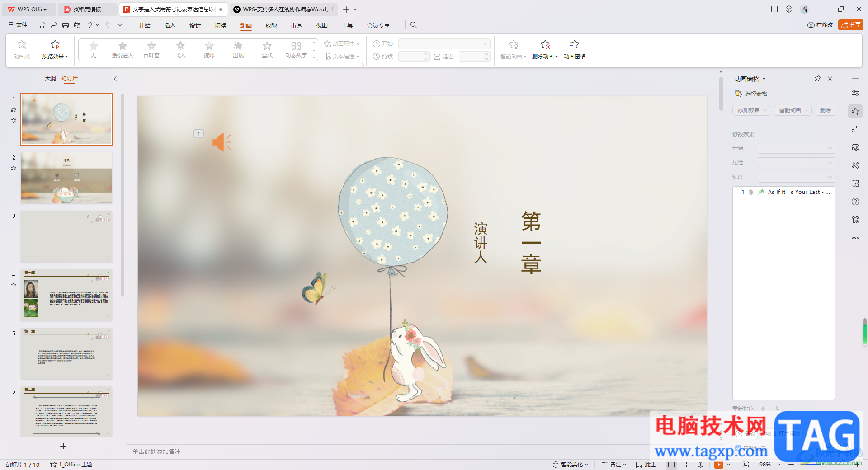Click the Comment (批注) button in status bar
Image resolution: width=868 pixels, height=470 pixels.
[646, 465]
